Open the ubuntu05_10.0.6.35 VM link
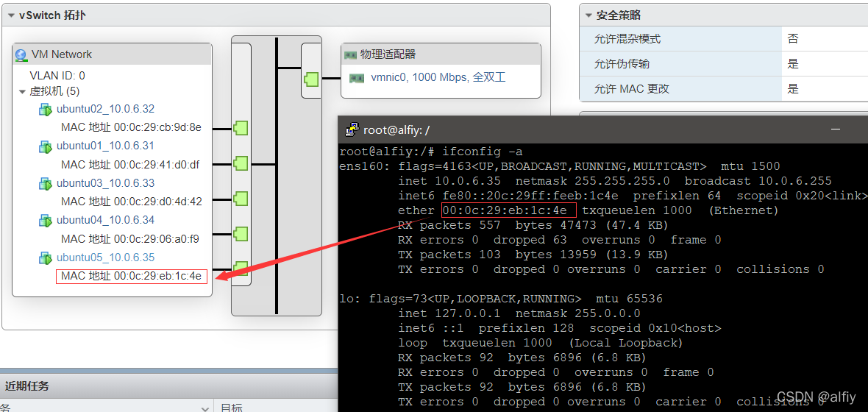 (105, 257)
